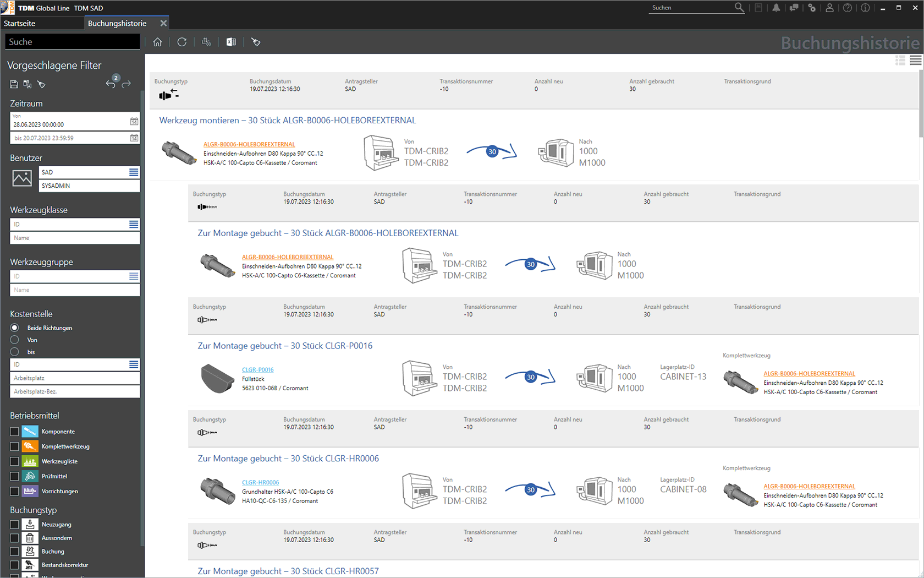Select the Von cost center radio
Screen dimensions: 924x578
tap(15, 340)
